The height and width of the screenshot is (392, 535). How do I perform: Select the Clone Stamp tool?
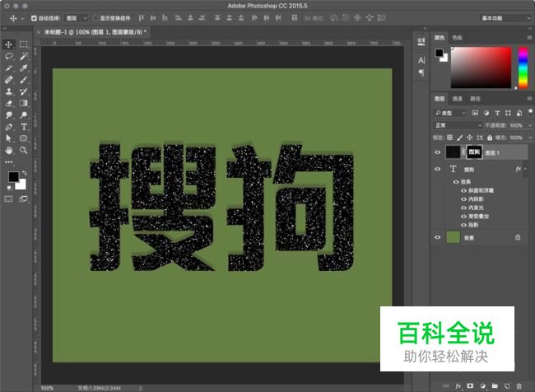8,91
